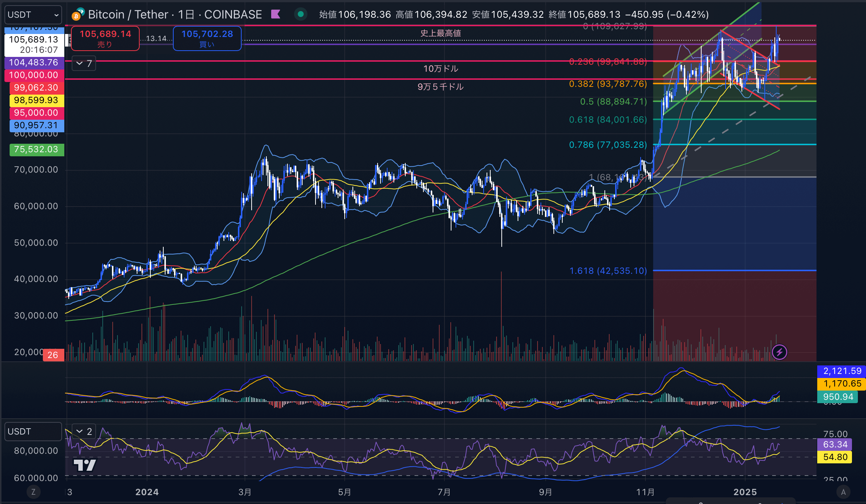Click the round Z timezone button

point(33,492)
